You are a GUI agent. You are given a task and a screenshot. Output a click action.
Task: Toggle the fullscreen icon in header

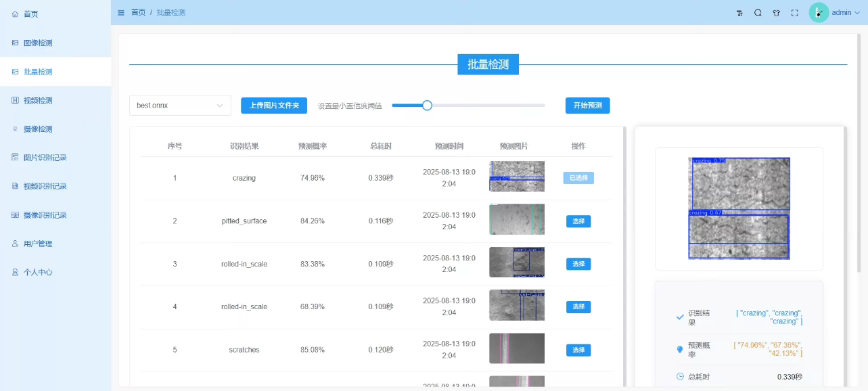pos(795,13)
